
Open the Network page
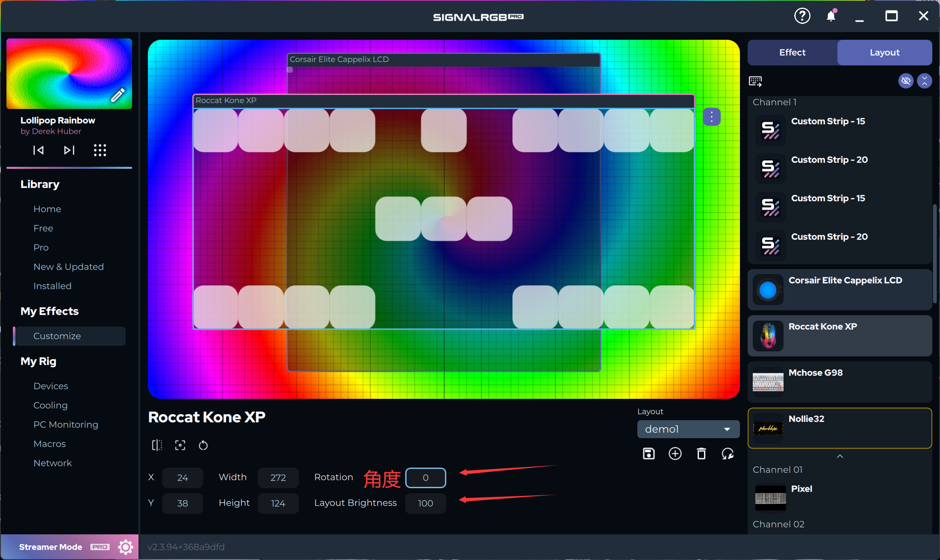[53, 463]
